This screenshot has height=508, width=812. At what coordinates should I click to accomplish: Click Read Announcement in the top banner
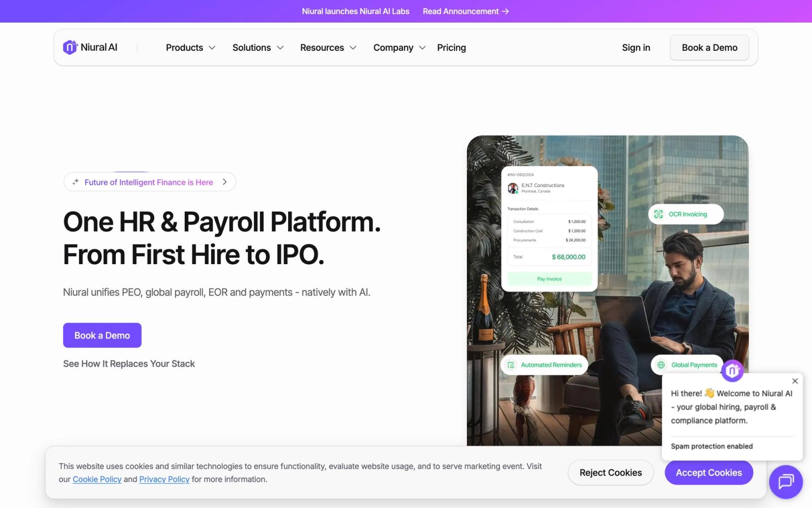(x=466, y=11)
